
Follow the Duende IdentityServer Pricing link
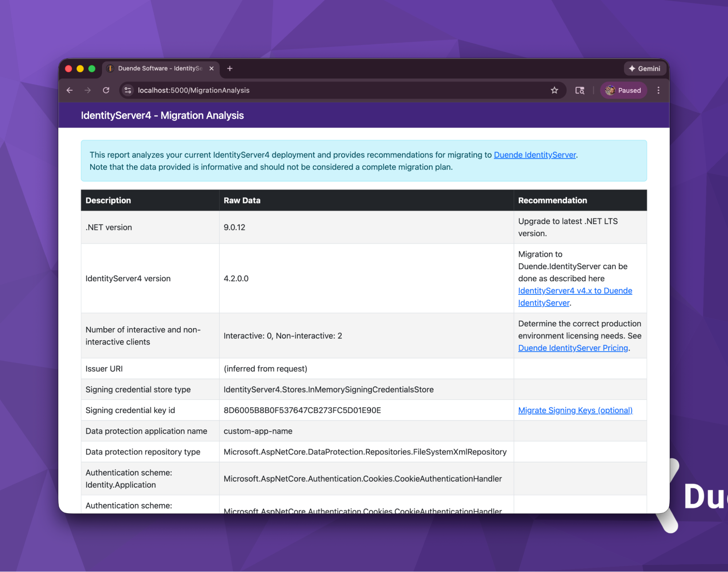coord(573,348)
